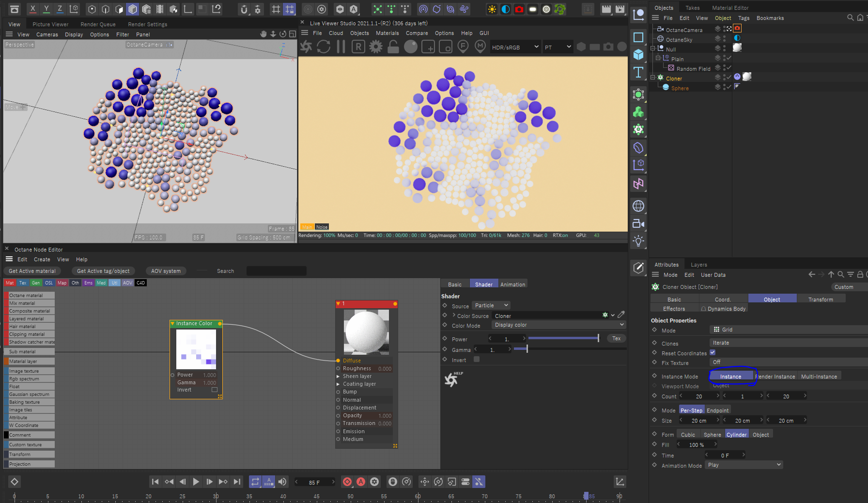Click the Get Active material button
This screenshot has height=503, width=868.
32,271
